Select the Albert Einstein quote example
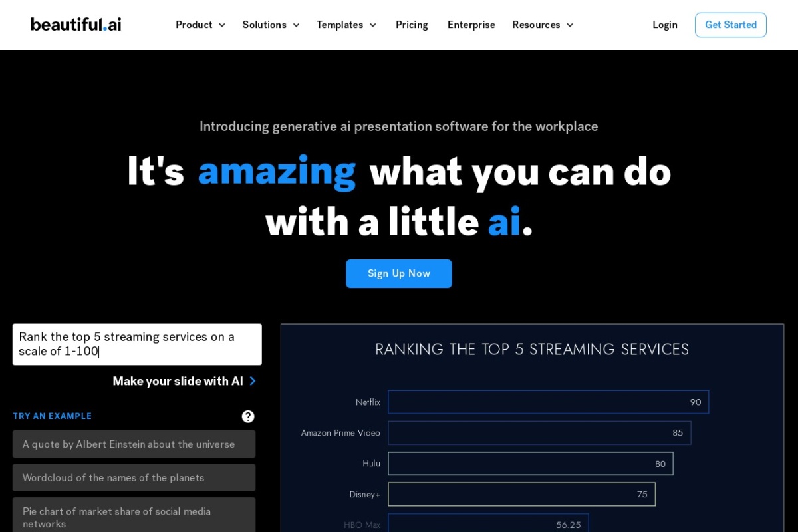This screenshot has width=798, height=532. (x=134, y=444)
